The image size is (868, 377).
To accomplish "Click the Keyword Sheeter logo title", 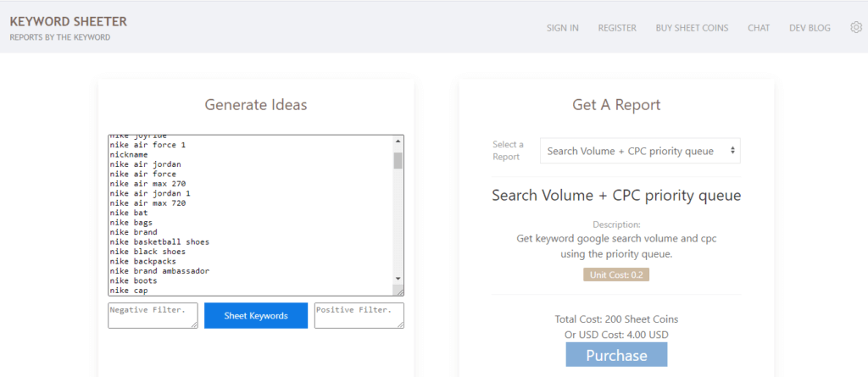I will click(x=68, y=21).
